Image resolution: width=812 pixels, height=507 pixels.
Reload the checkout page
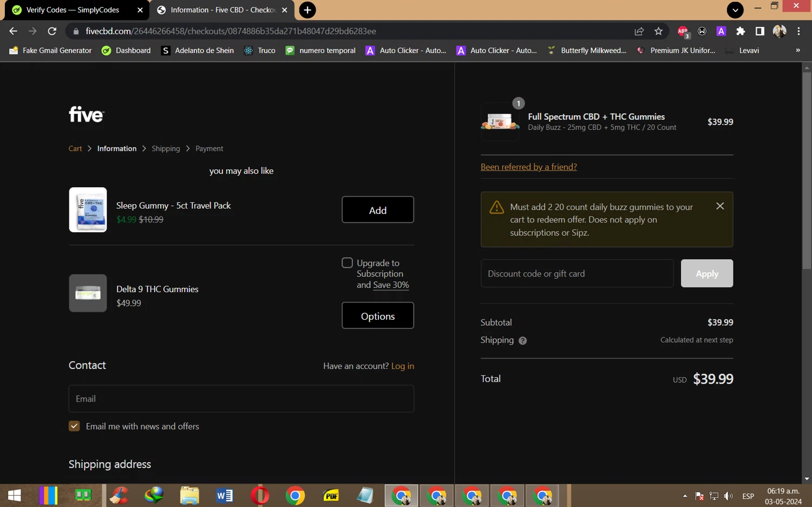click(x=52, y=31)
